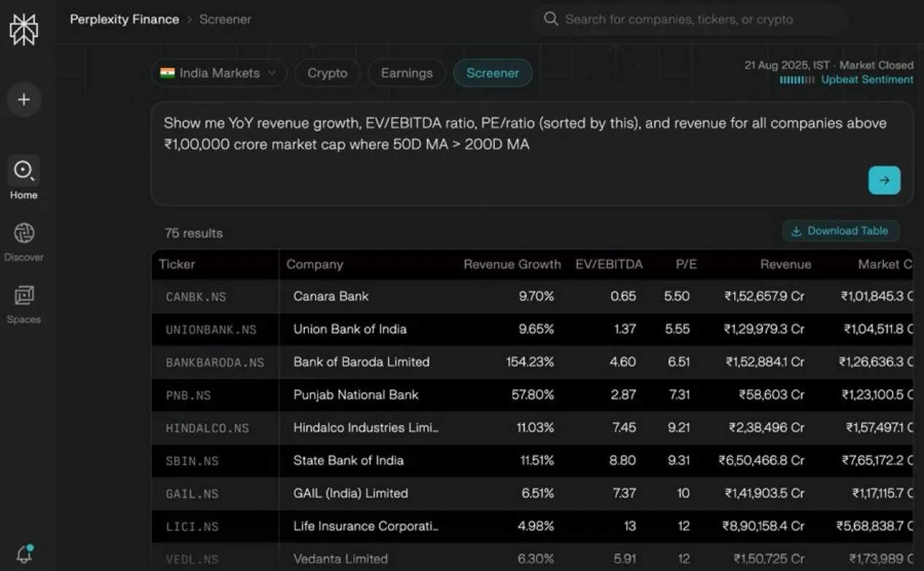Open the Discover globe icon
The width and height of the screenshot is (924, 571).
point(24,233)
